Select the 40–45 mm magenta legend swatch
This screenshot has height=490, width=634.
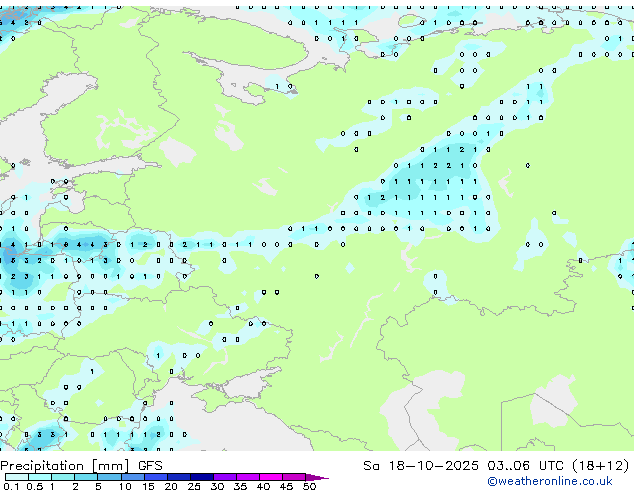click(271, 477)
